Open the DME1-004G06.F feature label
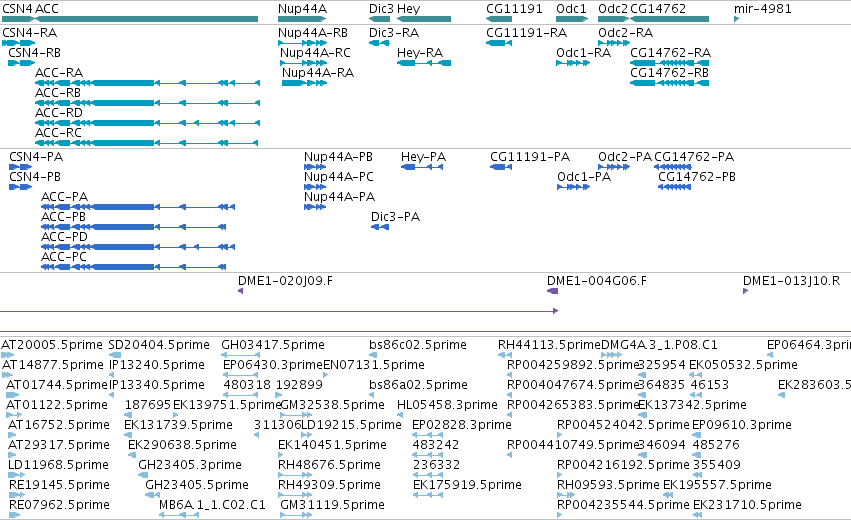Image resolution: width=851 pixels, height=520 pixels. point(596,281)
